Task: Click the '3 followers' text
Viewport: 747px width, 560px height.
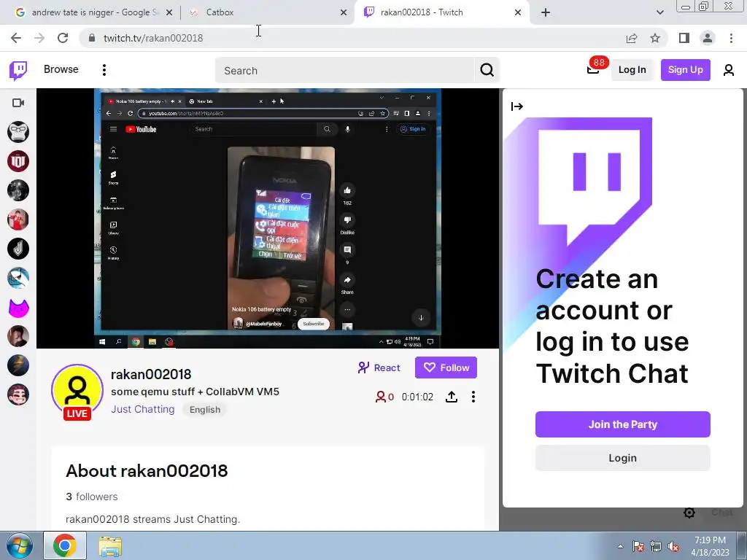Action: click(x=91, y=496)
